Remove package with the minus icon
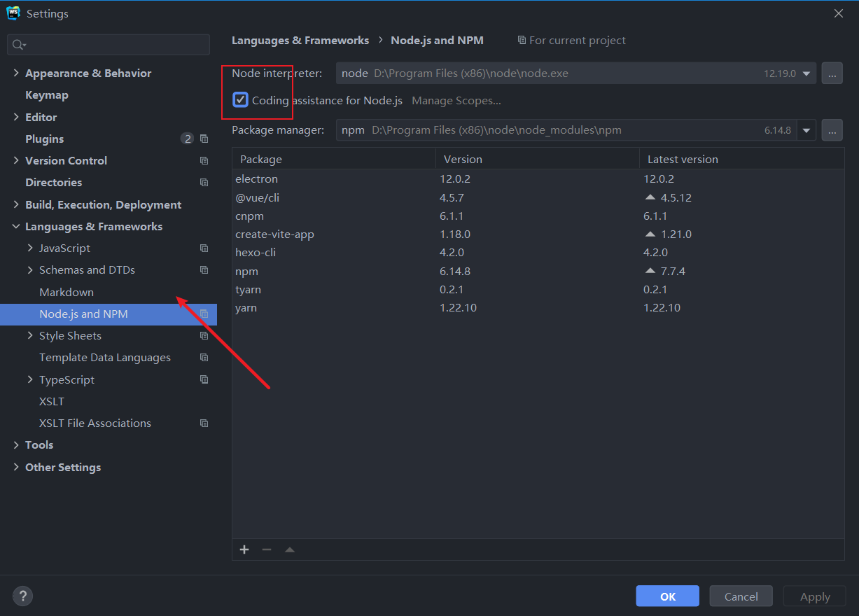 point(267,549)
